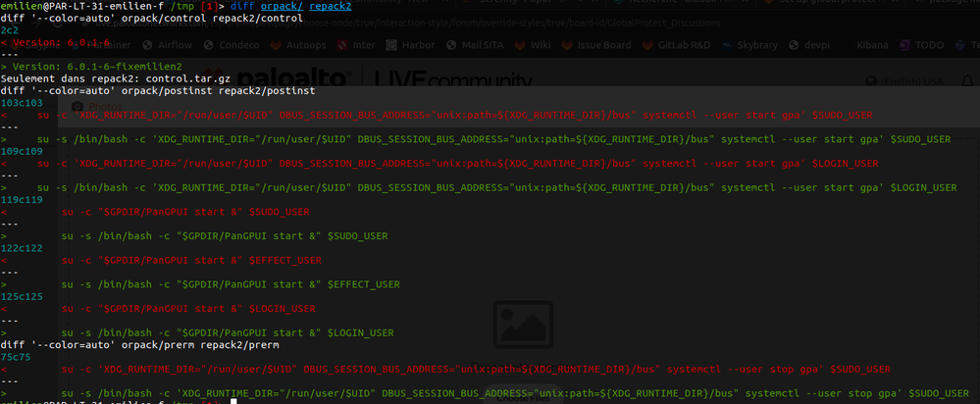Open the Kibana bookmark

(x=866, y=45)
